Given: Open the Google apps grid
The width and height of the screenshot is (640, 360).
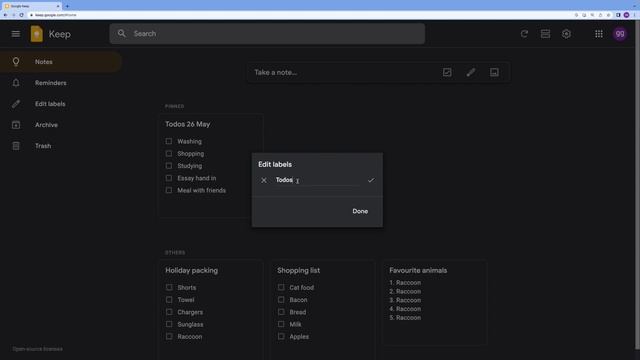Looking at the screenshot, I should click(599, 34).
